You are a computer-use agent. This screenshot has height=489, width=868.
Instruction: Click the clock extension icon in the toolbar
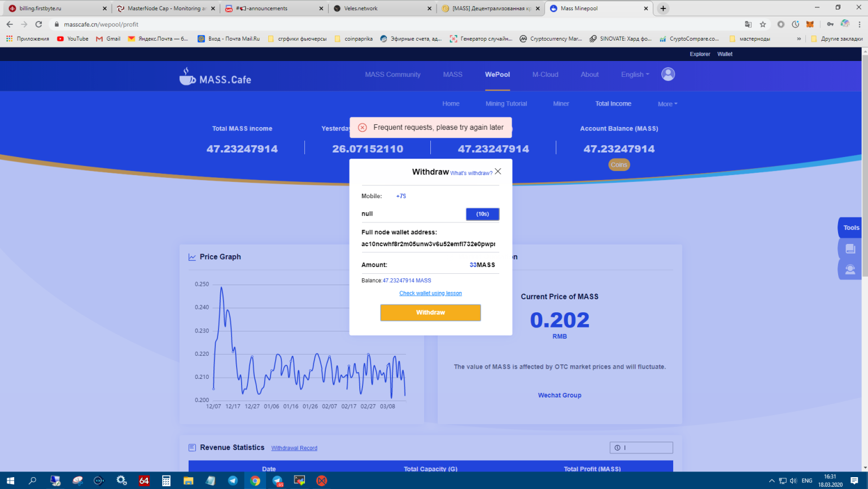(x=795, y=24)
